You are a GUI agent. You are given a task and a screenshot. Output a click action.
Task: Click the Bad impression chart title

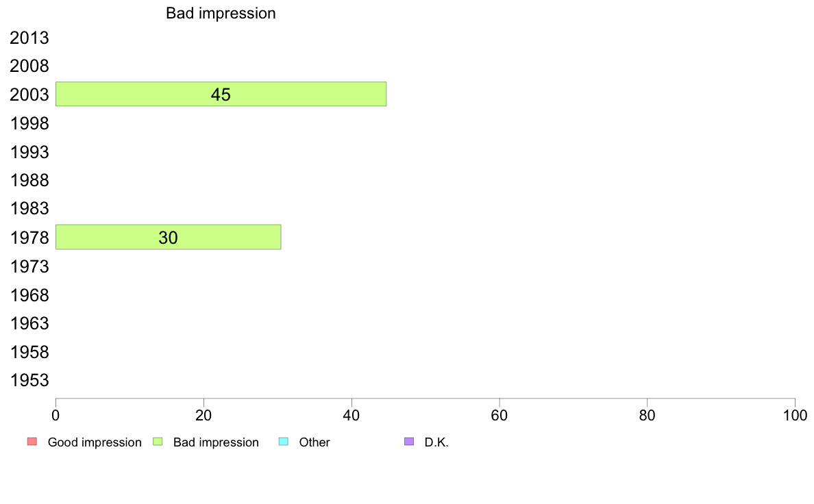(221, 13)
